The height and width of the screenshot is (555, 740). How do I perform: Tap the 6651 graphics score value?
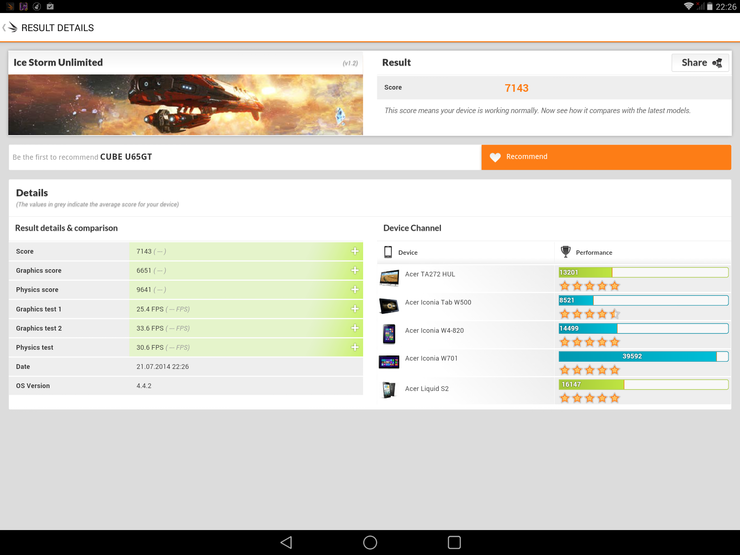pos(144,270)
